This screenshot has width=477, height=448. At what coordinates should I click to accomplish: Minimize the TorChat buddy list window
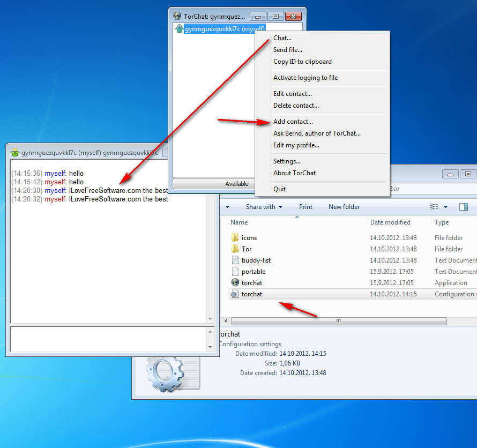point(258,17)
